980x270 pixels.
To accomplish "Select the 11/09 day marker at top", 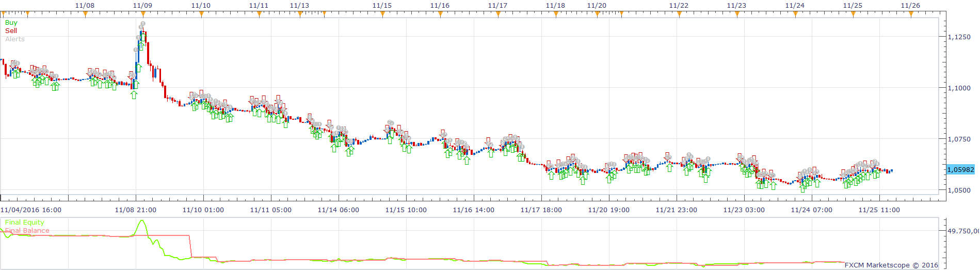I will pyautogui.click(x=142, y=6).
